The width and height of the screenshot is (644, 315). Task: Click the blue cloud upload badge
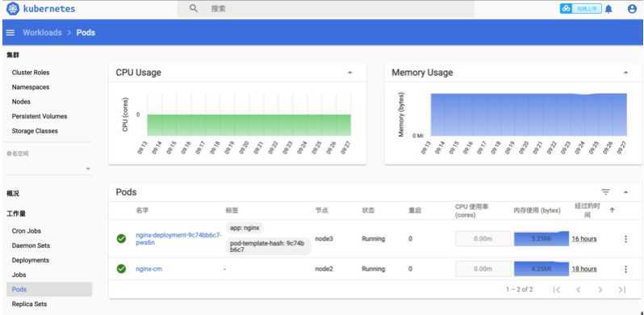(580, 9)
